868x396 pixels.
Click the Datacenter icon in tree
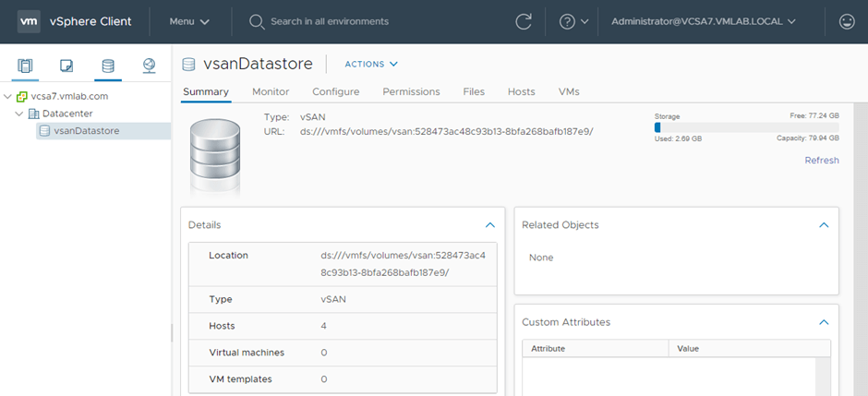pos(34,114)
